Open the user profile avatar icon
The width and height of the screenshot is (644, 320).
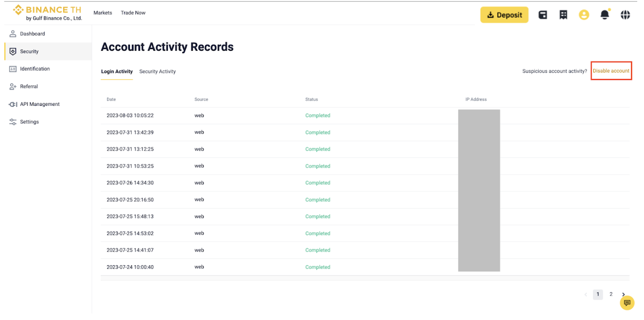click(584, 15)
